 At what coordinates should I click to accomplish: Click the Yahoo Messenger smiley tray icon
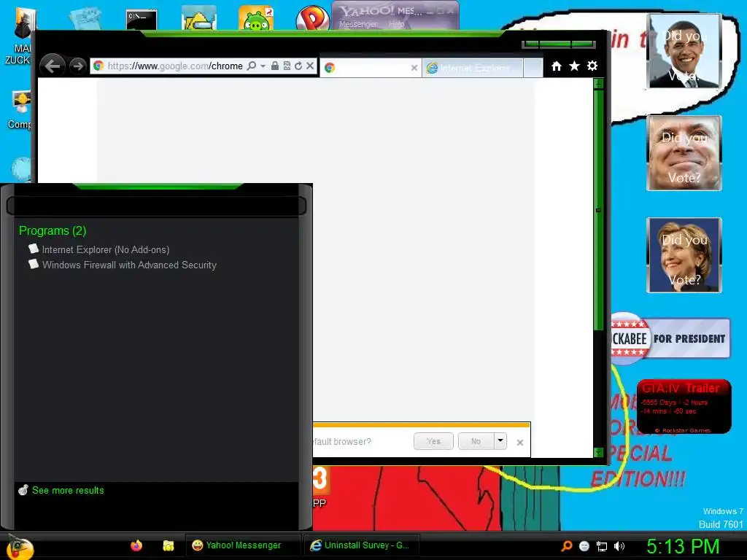tap(584, 546)
